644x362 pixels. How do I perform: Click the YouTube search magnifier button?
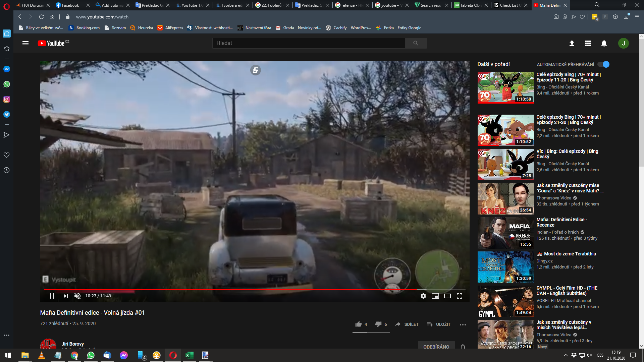tap(416, 43)
